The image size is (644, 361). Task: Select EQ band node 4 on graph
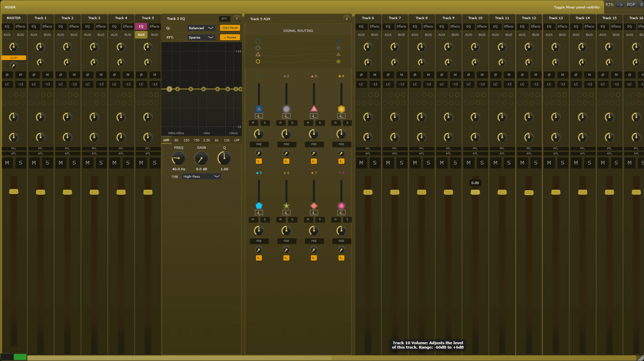click(x=203, y=89)
